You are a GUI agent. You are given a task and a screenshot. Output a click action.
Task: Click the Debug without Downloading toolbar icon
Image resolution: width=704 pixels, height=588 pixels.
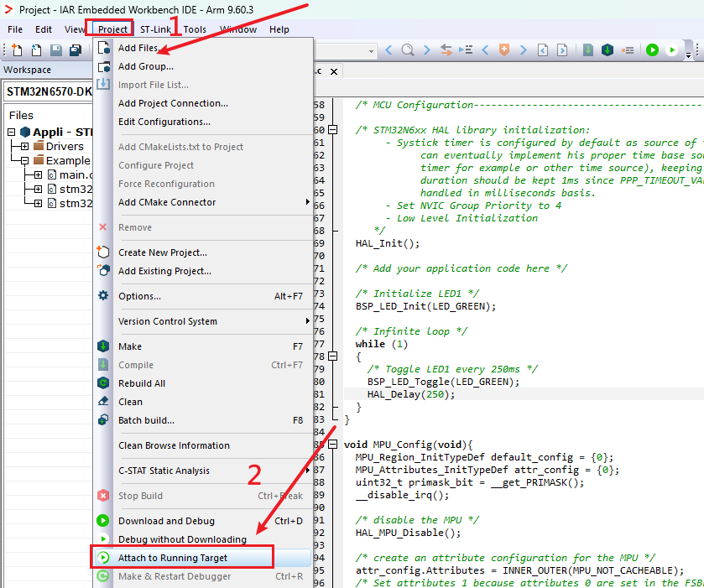(x=671, y=49)
